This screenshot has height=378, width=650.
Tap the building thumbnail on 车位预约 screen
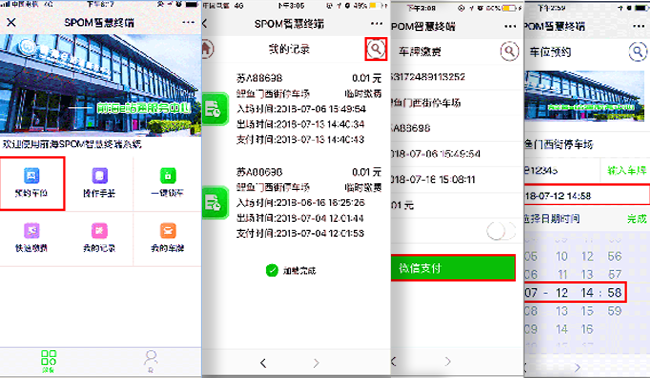584,96
